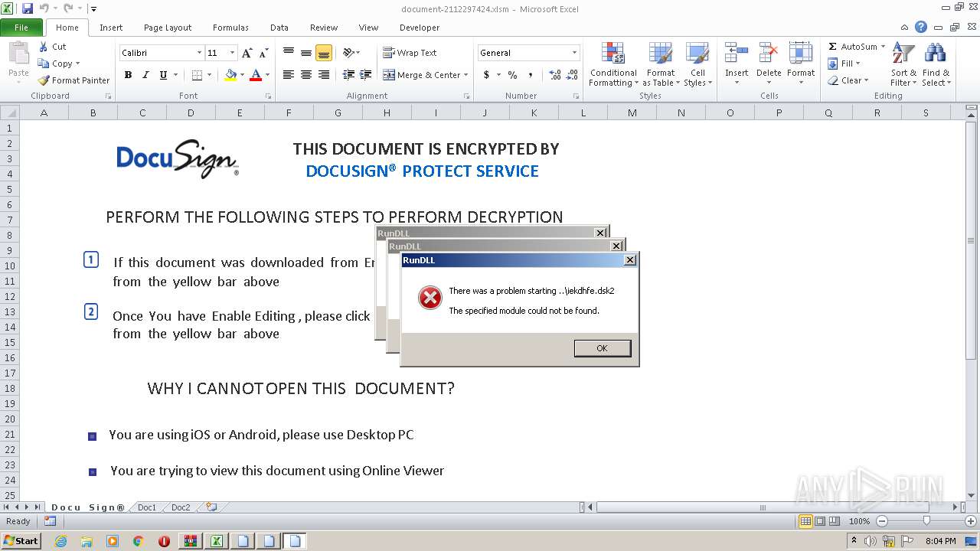Open the fill color dropdown arrow
This screenshot has height=551, width=980.
pos(242,75)
